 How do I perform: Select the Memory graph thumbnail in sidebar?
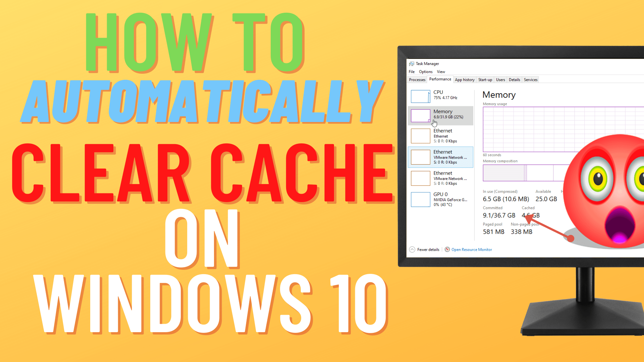[420, 116]
